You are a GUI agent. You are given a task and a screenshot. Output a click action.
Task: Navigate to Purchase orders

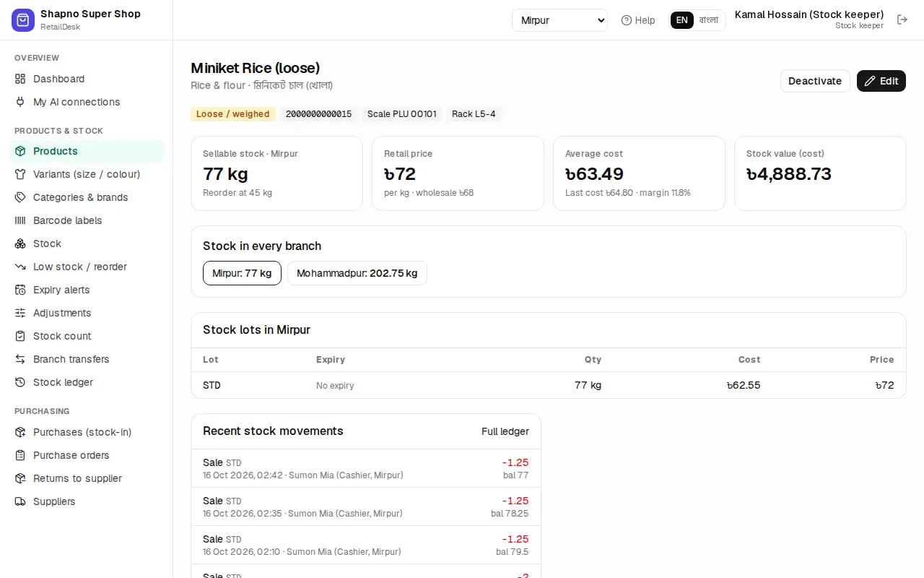(x=87, y=455)
